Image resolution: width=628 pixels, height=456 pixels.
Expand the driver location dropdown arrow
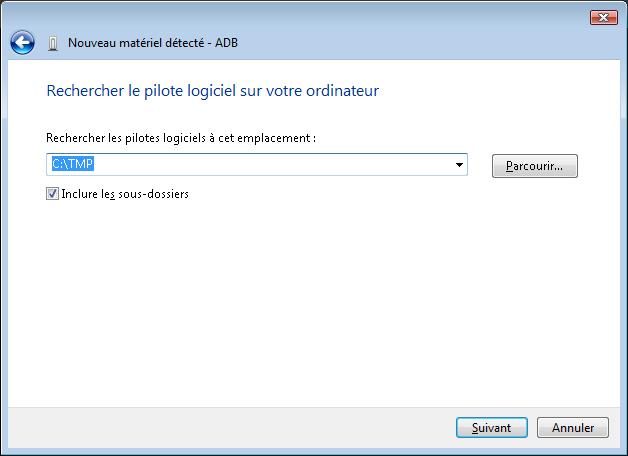(459, 165)
